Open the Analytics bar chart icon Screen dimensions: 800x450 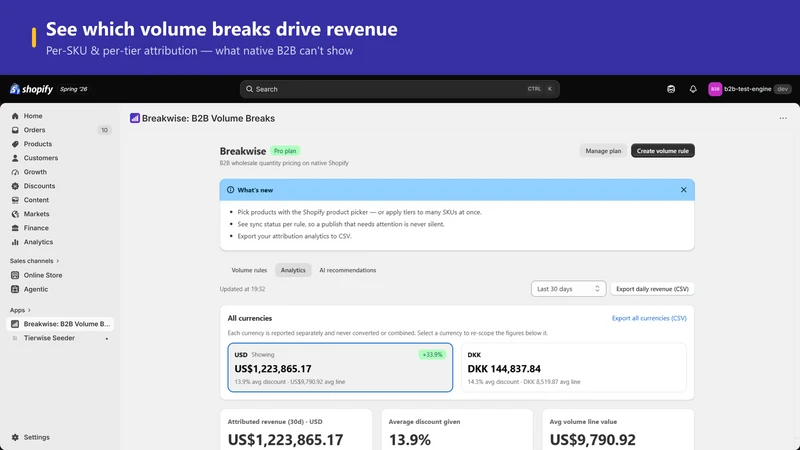[15, 242]
